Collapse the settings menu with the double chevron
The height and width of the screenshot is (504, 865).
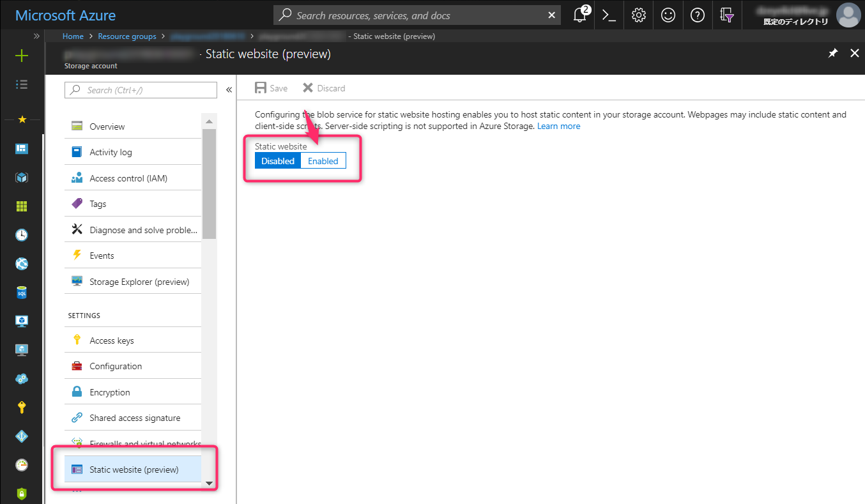point(229,89)
